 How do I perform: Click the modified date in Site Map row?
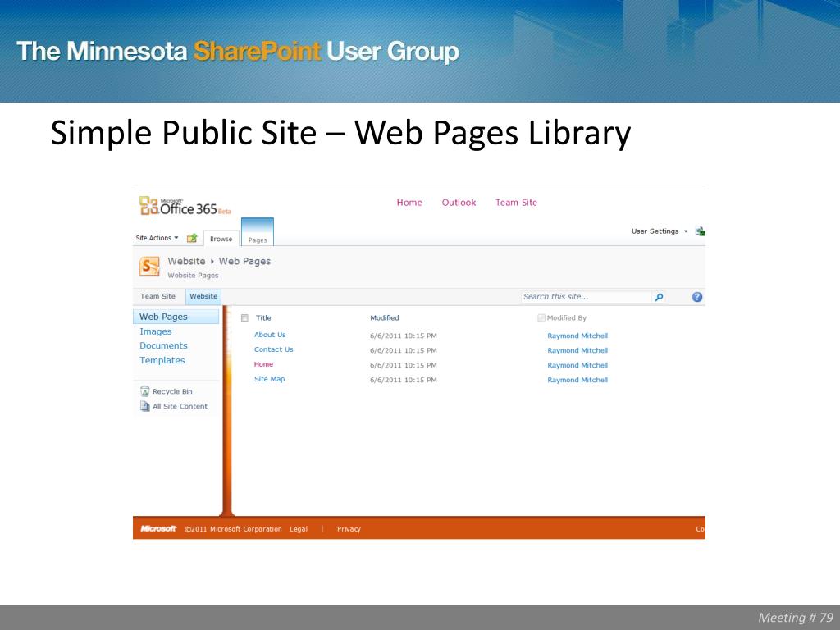[404, 380]
